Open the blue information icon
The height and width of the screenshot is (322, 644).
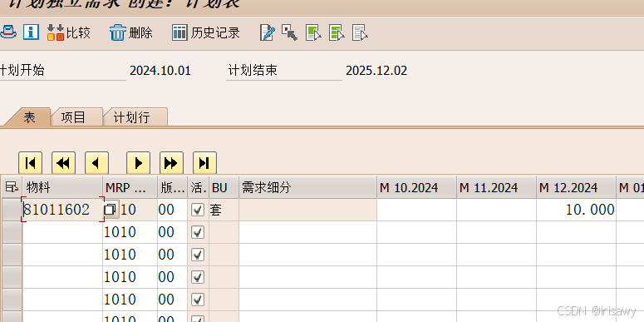point(31,32)
